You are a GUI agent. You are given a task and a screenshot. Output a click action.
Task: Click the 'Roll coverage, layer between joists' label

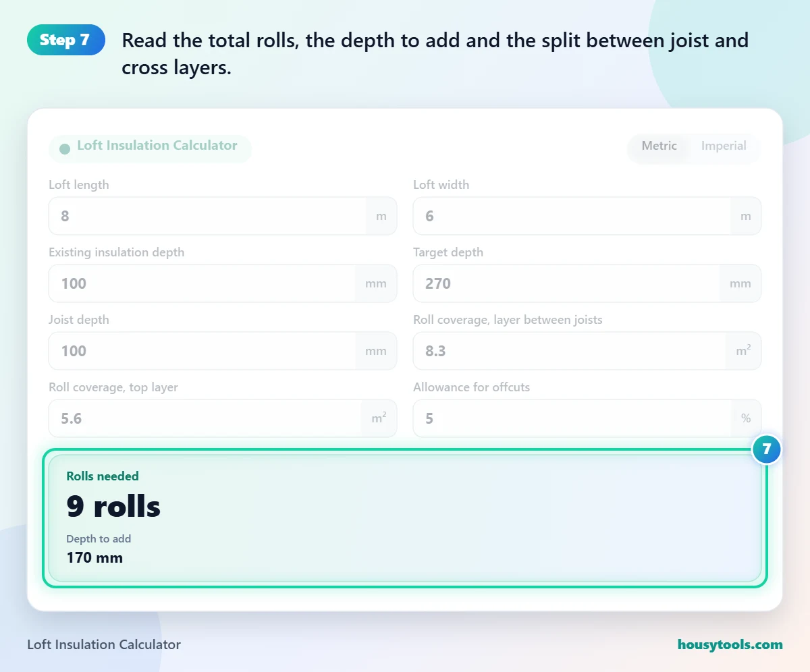pyautogui.click(x=508, y=320)
